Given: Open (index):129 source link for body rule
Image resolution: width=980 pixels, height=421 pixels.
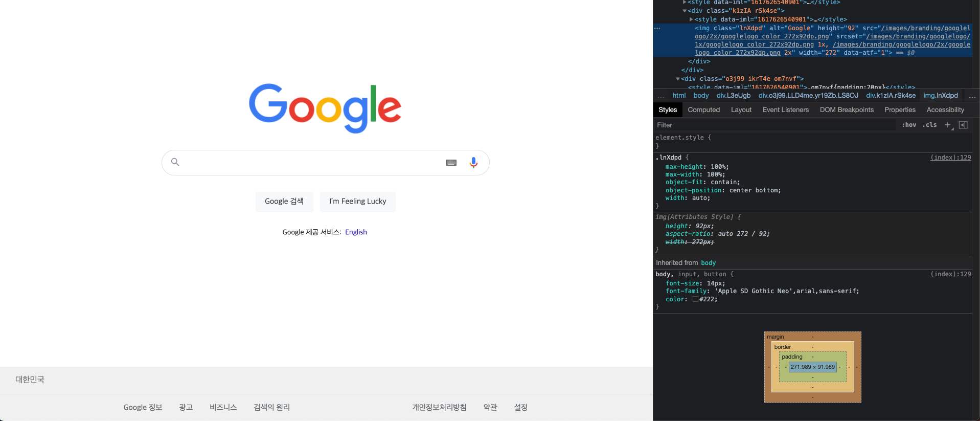Looking at the screenshot, I should pos(950,274).
